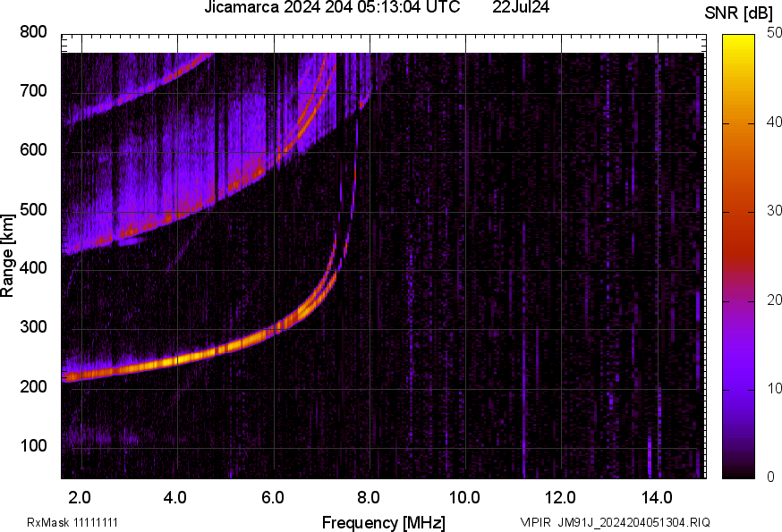Click the 30 tick label on colorbar

pyautogui.click(x=774, y=211)
